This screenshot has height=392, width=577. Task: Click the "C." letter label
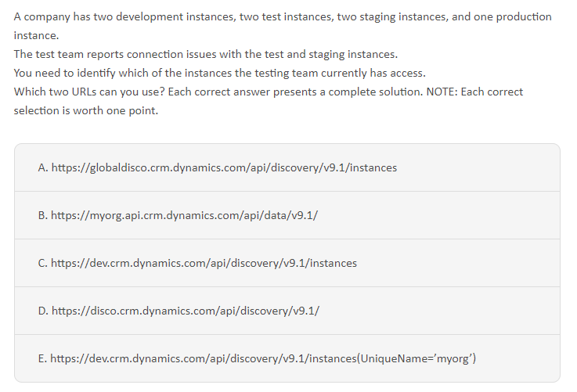coord(43,263)
